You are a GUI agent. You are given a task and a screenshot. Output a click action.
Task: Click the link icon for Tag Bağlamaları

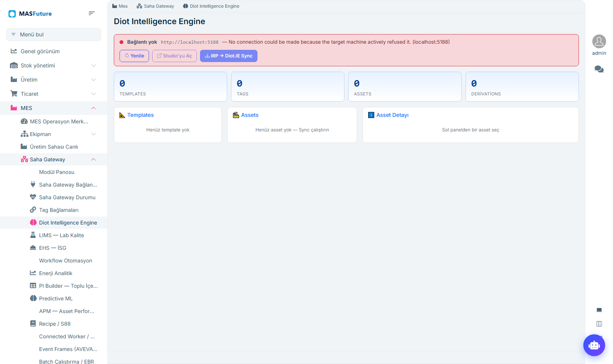[x=33, y=210]
